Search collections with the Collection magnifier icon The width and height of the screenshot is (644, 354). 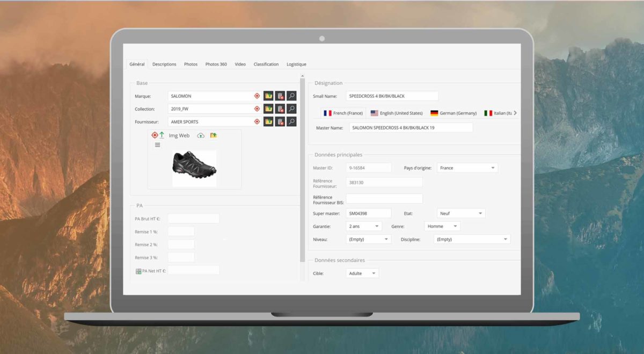[x=291, y=109]
